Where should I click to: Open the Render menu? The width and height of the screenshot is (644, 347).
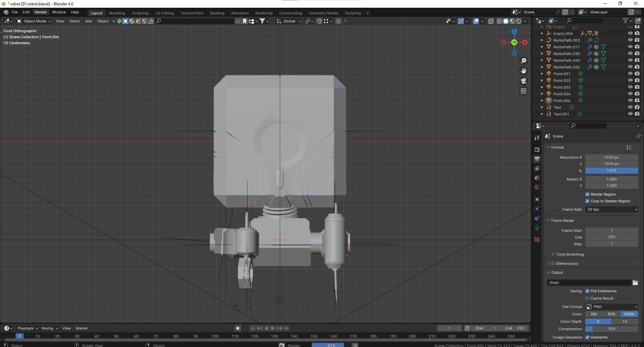pos(41,12)
